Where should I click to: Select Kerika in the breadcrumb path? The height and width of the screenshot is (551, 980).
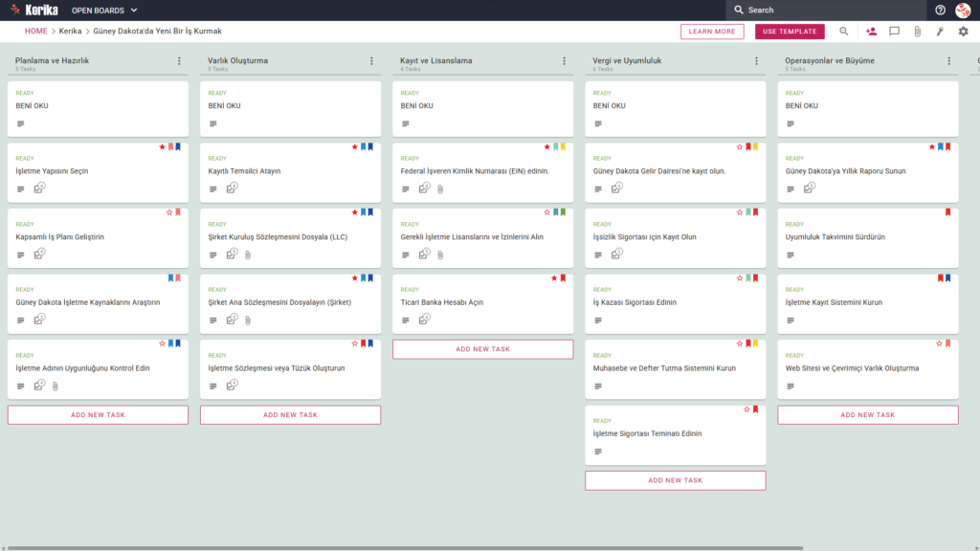point(70,32)
